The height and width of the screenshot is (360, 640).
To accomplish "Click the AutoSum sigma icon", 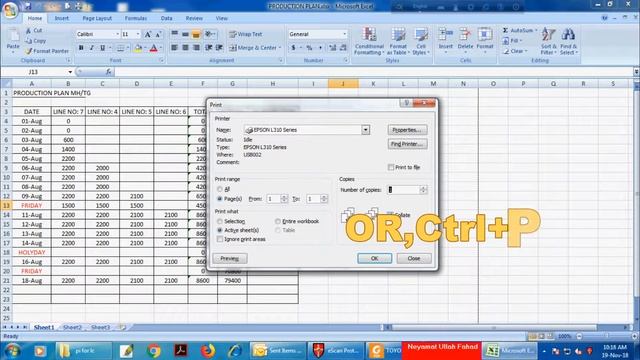I will (505, 31).
